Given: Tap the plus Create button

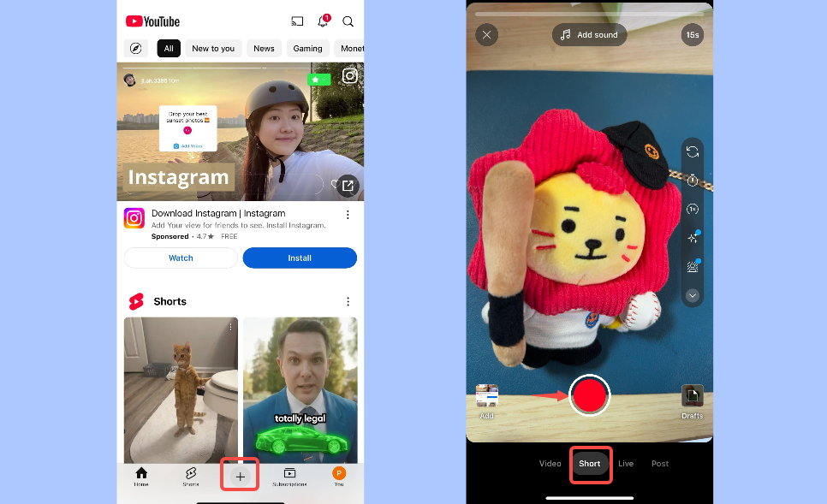Looking at the screenshot, I should tap(240, 477).
